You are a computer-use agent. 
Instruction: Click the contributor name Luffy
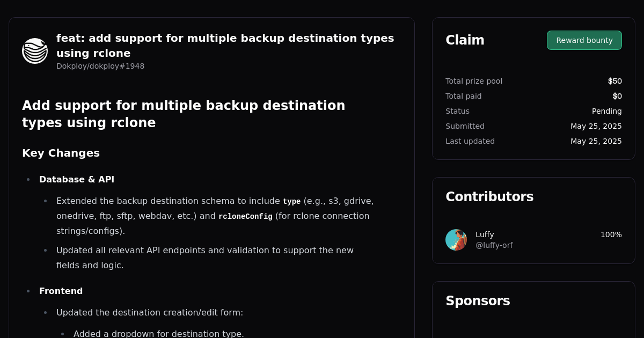coord(485,234)
